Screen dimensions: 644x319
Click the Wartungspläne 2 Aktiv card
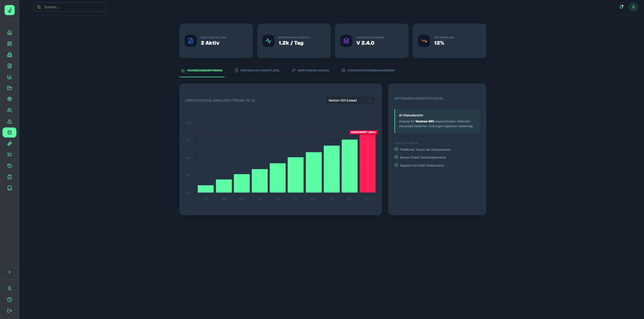(216, 41)
